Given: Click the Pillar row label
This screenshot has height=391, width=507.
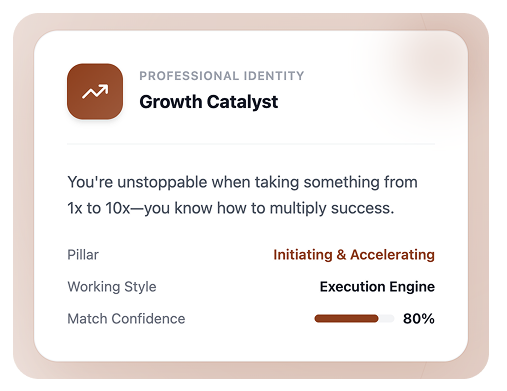Looking at the screenshot, I should pyautogui.click(x=83, y=255).
